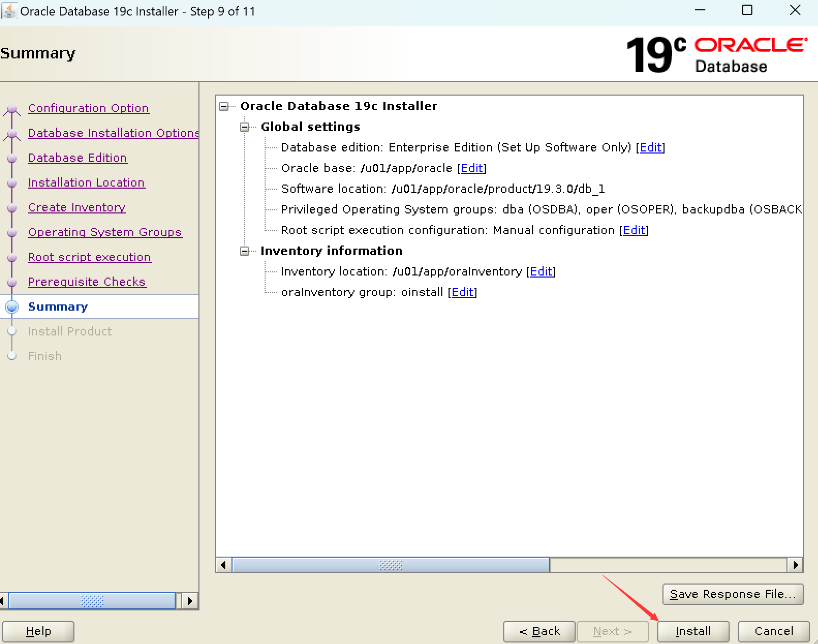Close the installer window
818x644 pixels.
click(795, 10)
